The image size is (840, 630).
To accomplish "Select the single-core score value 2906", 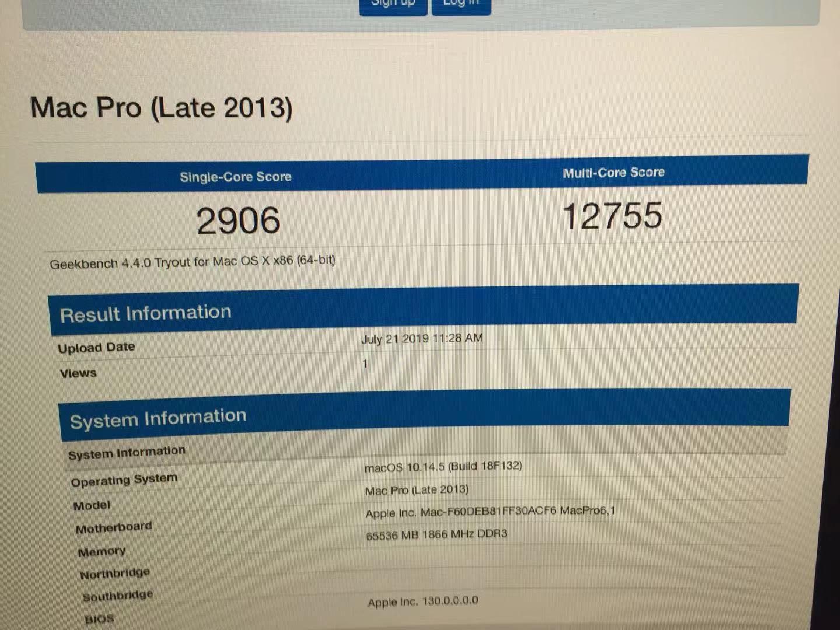I will coord(238,220).
